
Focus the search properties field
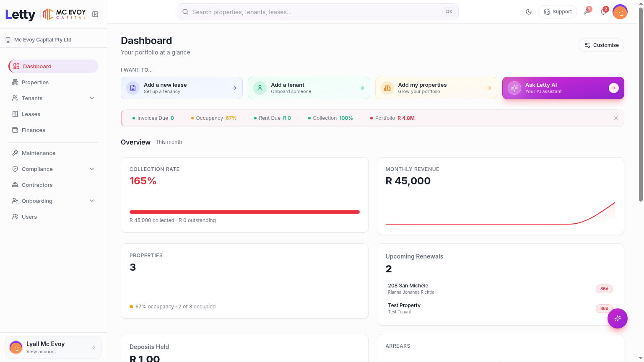click(318, 12)
